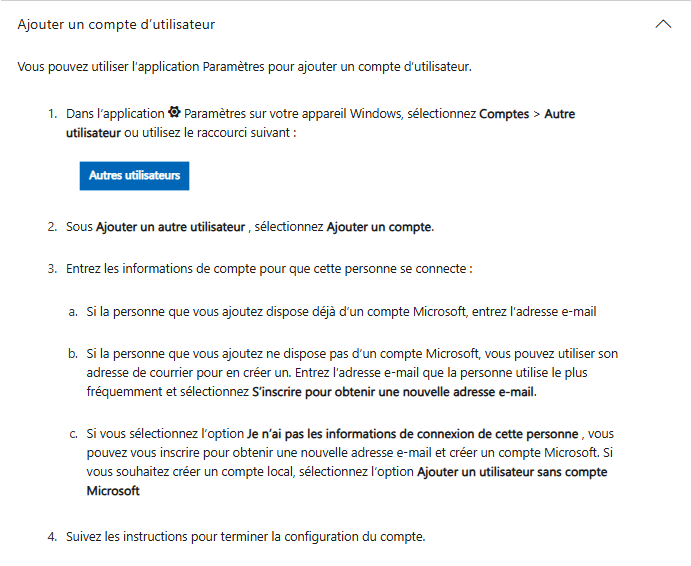Click step 4 text 'Suivez les instructions'

point(245,536)
